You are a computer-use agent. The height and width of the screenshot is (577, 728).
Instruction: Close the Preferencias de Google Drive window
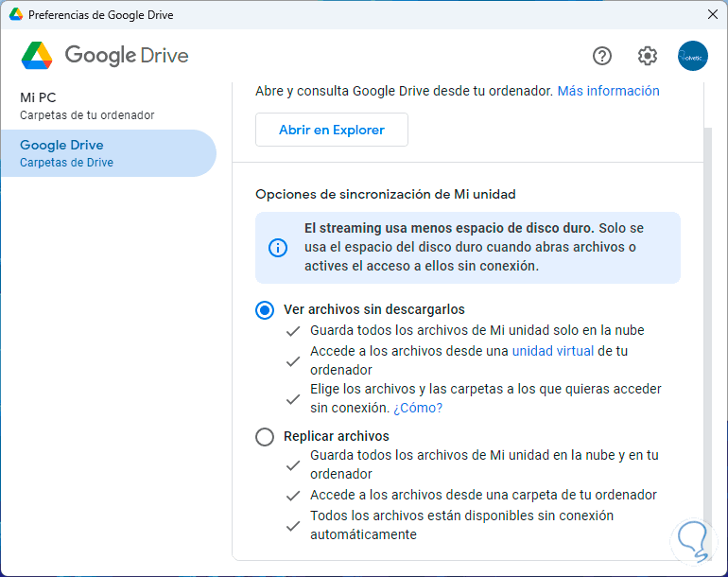click(713, 15)
